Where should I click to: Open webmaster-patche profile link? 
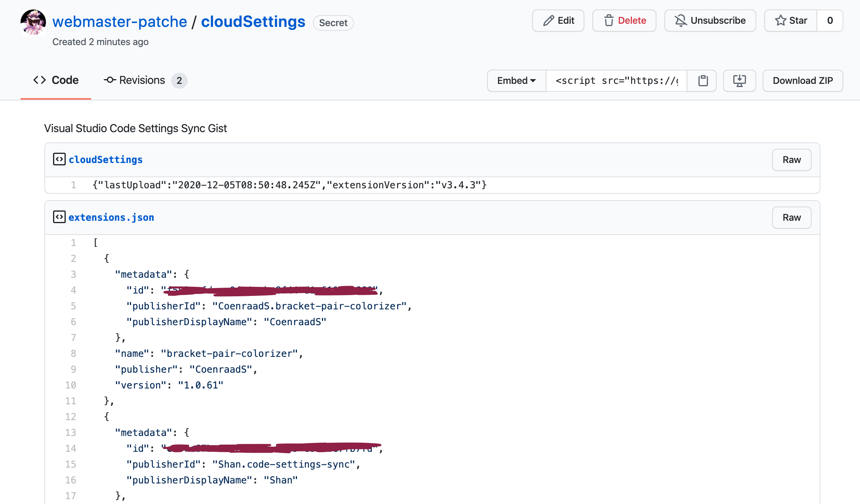click(120, 22)
